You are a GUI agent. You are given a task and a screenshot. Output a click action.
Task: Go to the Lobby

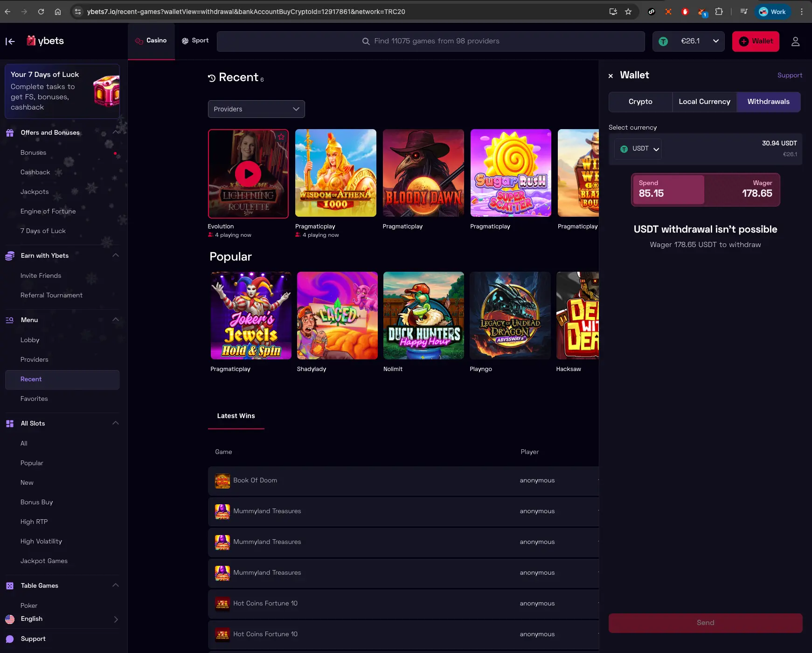tap(30, 340)
